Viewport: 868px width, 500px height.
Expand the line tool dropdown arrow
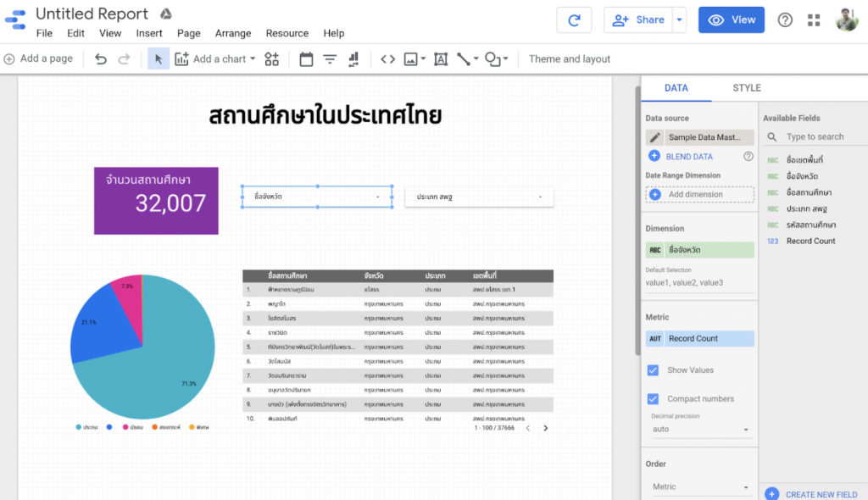coord(476,58)
